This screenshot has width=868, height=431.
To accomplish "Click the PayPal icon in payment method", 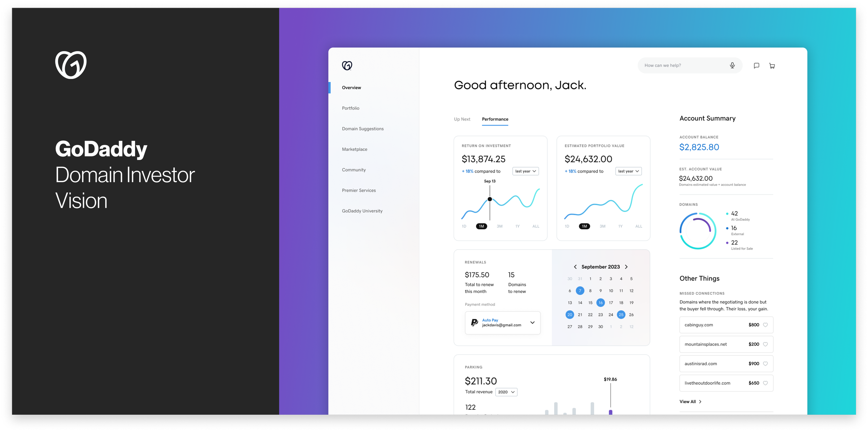I will 474,323.
